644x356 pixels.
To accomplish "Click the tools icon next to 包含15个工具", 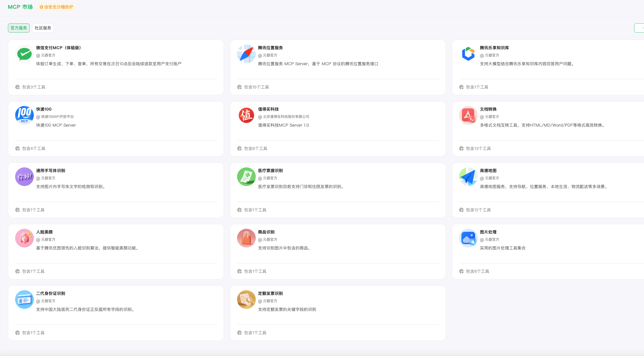I will (x=239, y=87).
